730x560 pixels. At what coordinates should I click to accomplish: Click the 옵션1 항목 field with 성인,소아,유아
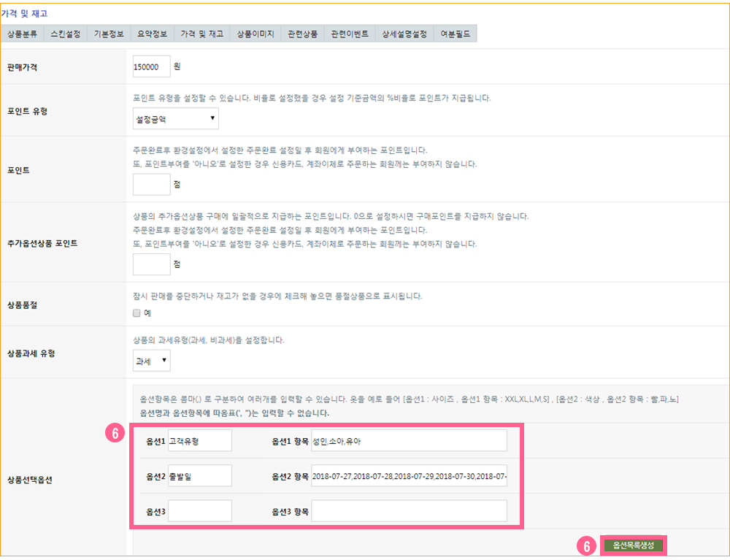pyautogui.click(x=410, y=441)
